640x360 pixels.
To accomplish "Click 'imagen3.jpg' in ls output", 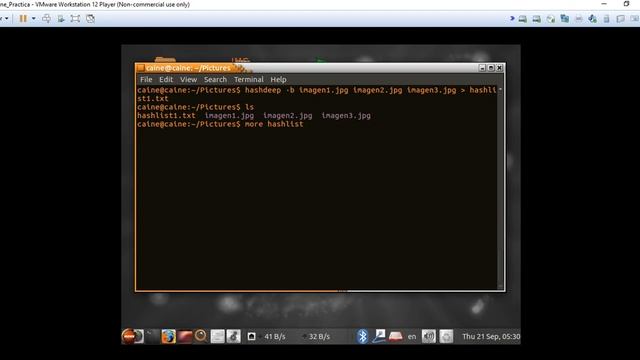I will tap(346, 116).
